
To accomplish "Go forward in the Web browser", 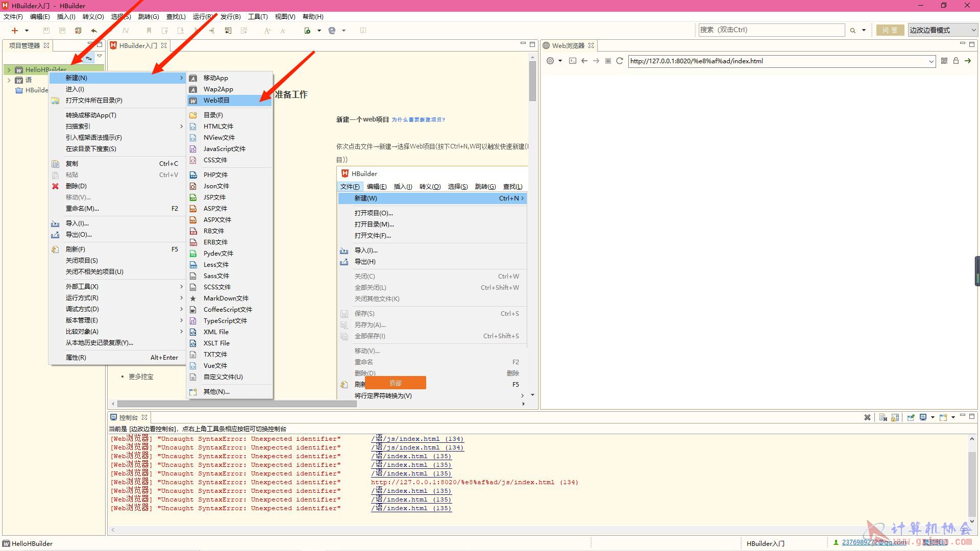I will coord(596,61).
